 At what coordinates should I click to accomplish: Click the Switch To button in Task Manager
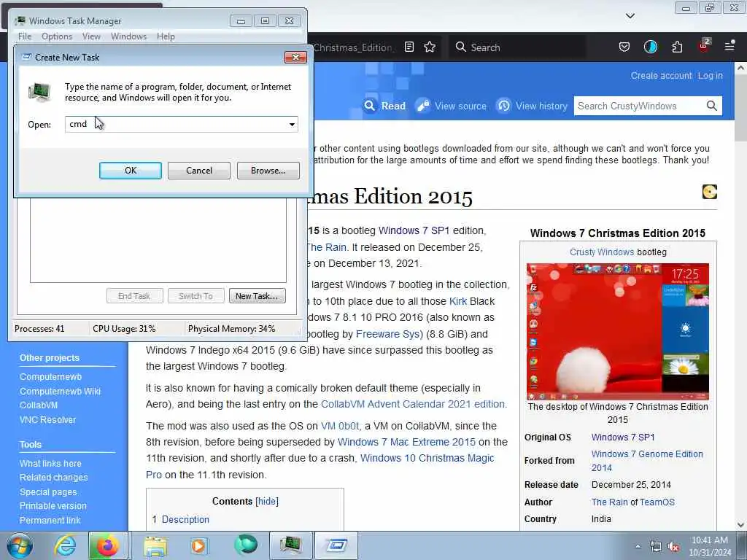196,296
